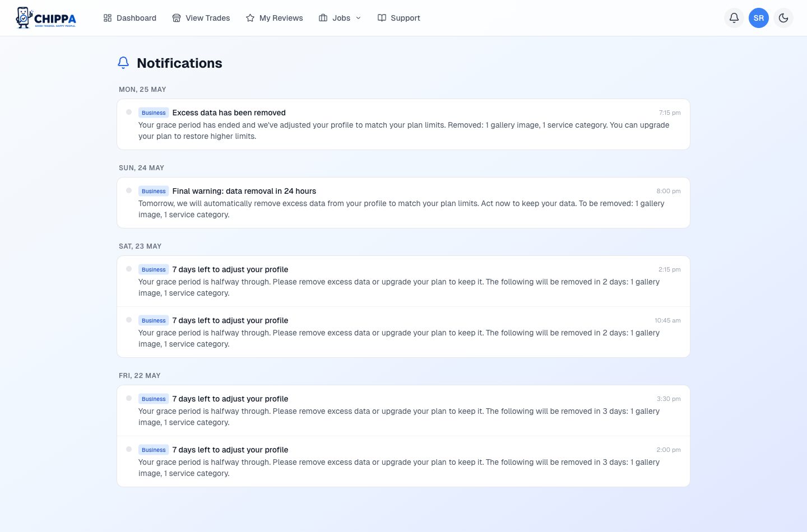Image resolution: width=807 pixels, height=532 pixels.
Task: Open the SR user avatar menu
Action: [x=759, y=18]
